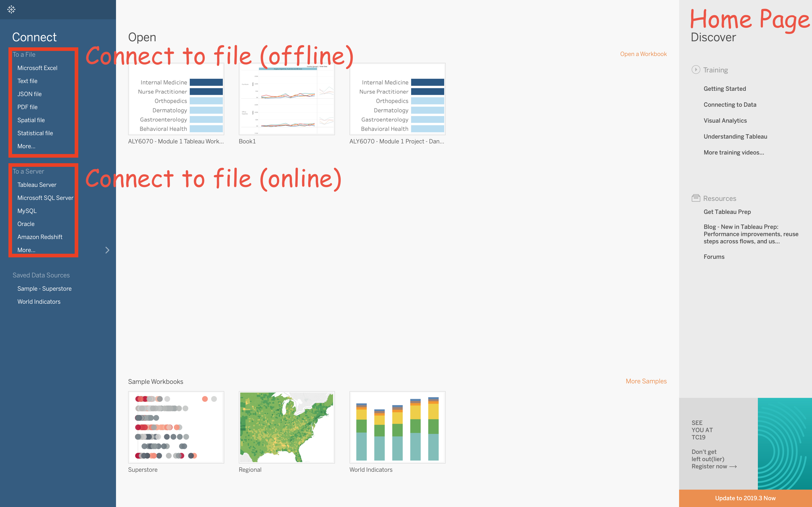Viewport: 812px width, 507px height.
Task: Click the Training play circle icon
Action: [696, 70]
